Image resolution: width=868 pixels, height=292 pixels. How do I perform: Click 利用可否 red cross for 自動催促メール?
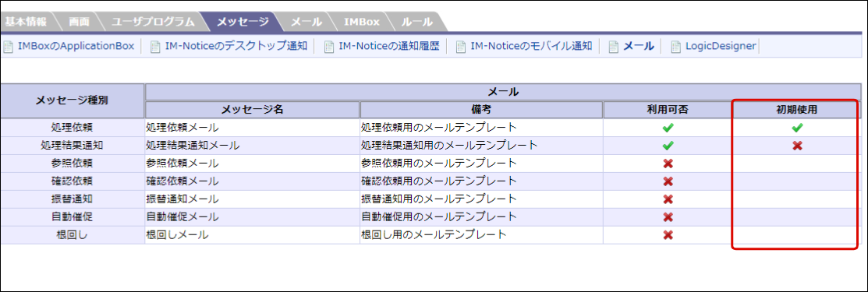click(x=668, y=216)
